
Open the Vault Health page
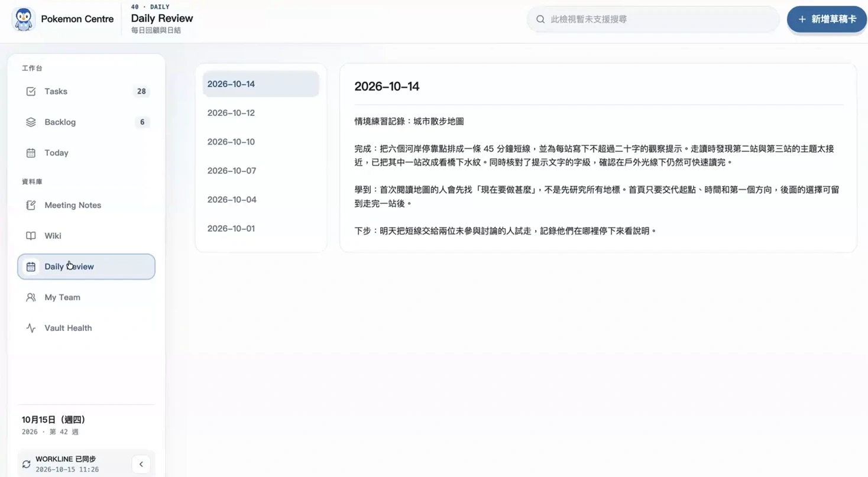click(86, 328)
